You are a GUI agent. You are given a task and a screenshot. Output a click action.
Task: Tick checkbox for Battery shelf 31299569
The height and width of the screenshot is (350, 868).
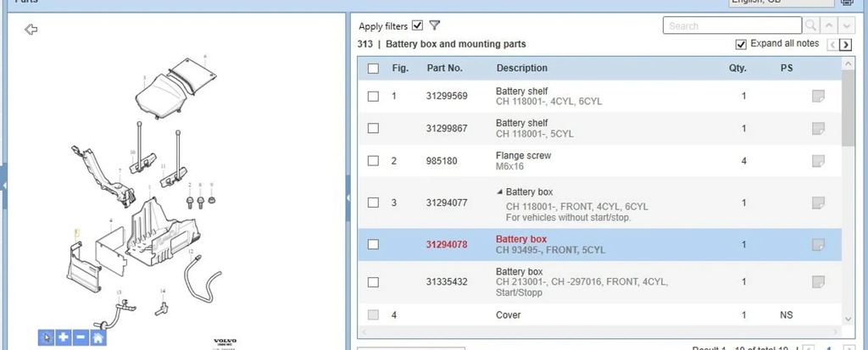point(373,97)
